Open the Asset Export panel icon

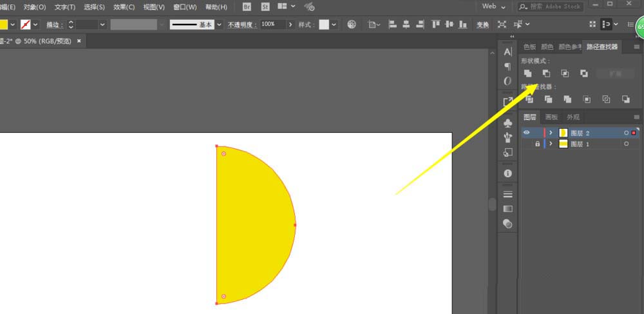[508, 102]
